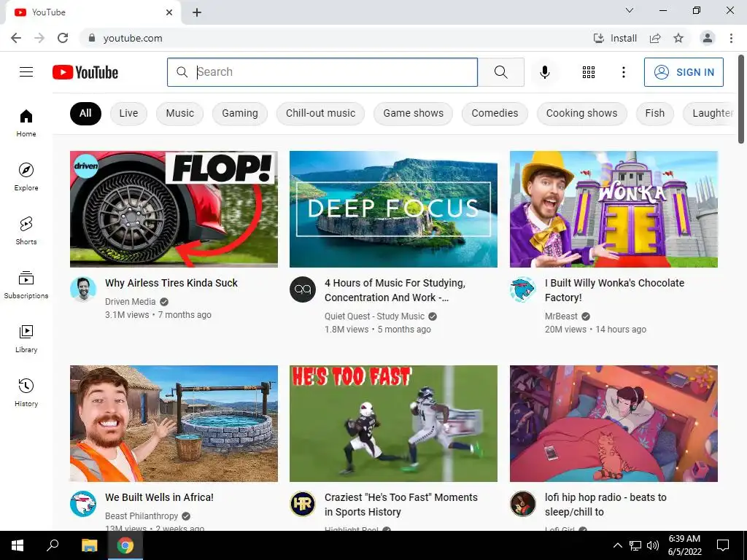The image size is (747, 560).
Task: Select Chill-out music filter chip
Action: [x=321, y=113]
